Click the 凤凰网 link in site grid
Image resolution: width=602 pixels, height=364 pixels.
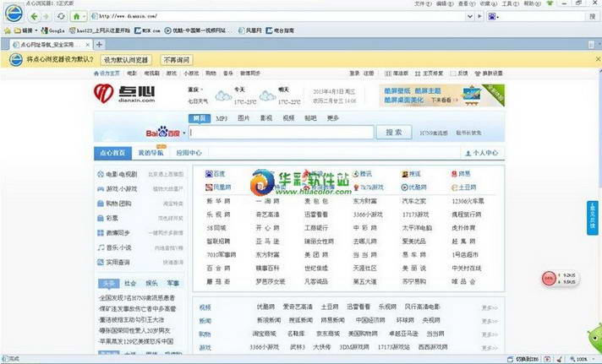(218, 187)
